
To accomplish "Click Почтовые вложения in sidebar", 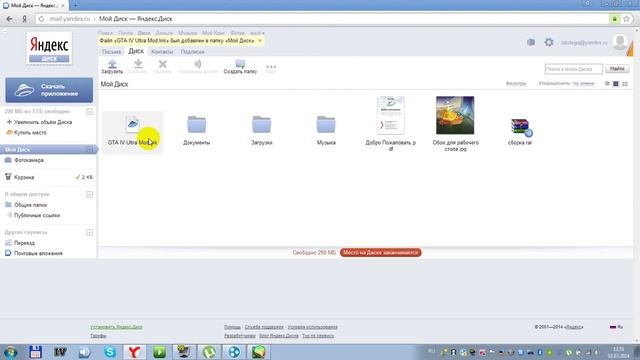I will (38, 253).
